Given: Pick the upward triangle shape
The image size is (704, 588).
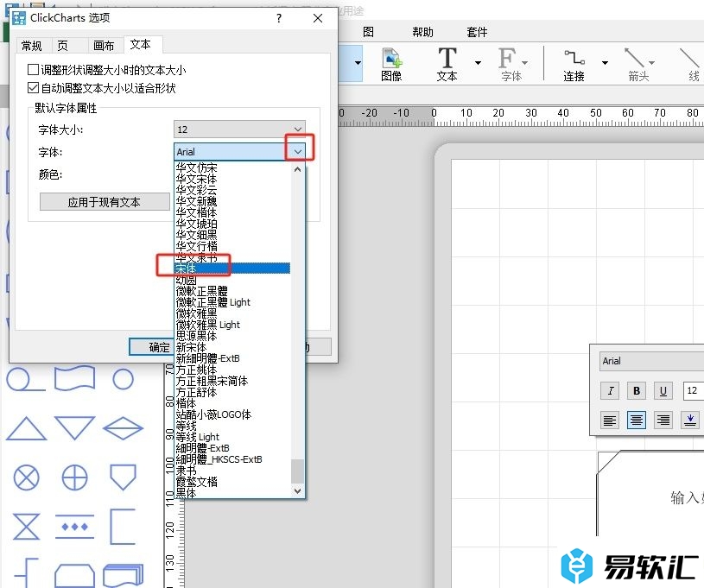Looking at the screenshot, I should pos(26,428).
